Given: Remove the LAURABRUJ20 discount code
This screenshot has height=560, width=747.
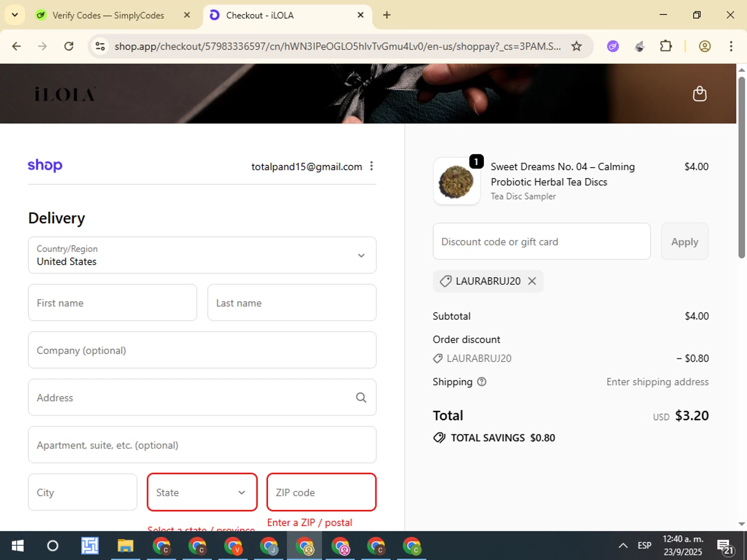Looking at the screenshot, I should (x=532, y=281).
